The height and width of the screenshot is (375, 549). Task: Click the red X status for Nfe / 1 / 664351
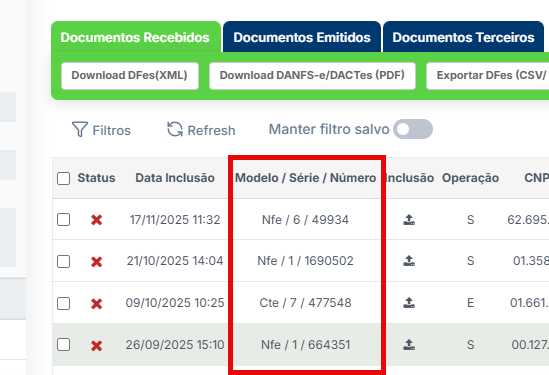pos(97,346)
